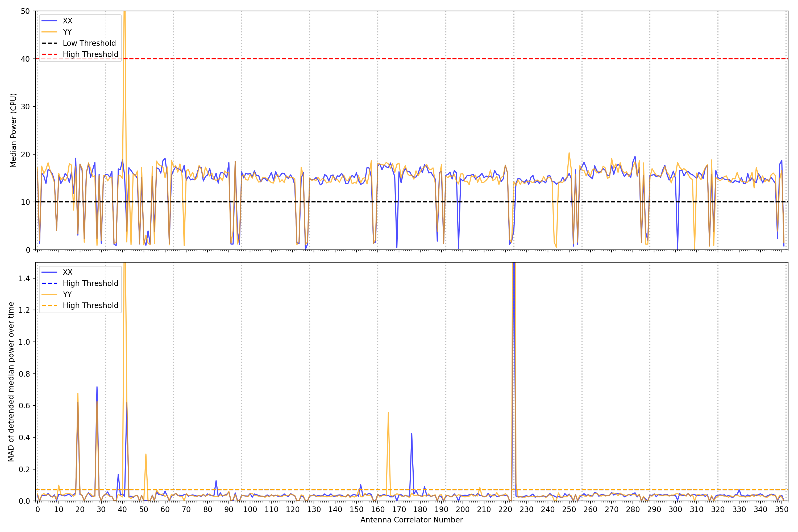Click orange High Threshold legend entry in bottom plot
This screenshot has width=798, height=532.
click(90, 305)
